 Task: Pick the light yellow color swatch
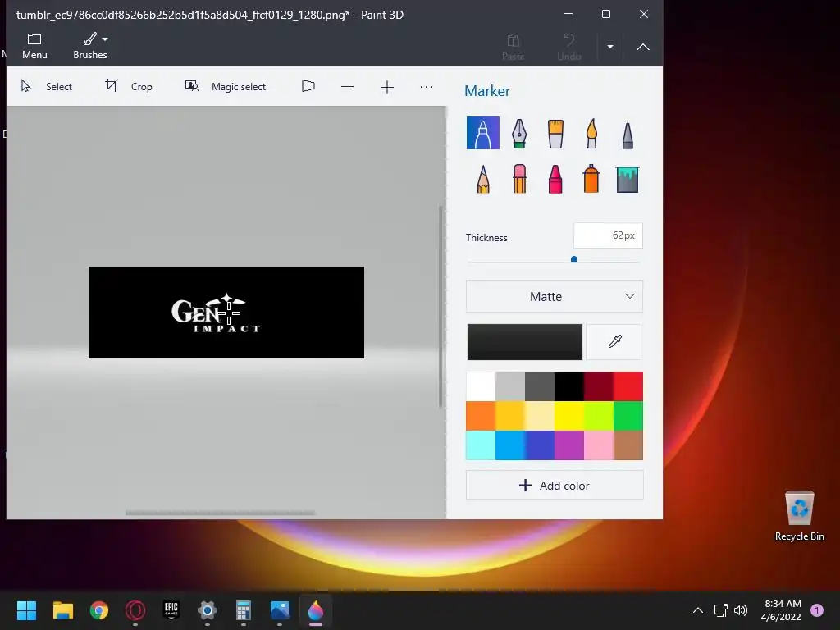click(x=540, y=416)
